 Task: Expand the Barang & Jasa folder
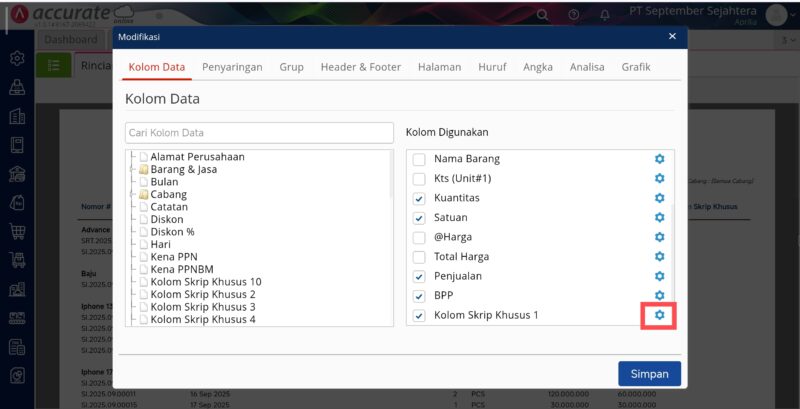click(132, 170)
